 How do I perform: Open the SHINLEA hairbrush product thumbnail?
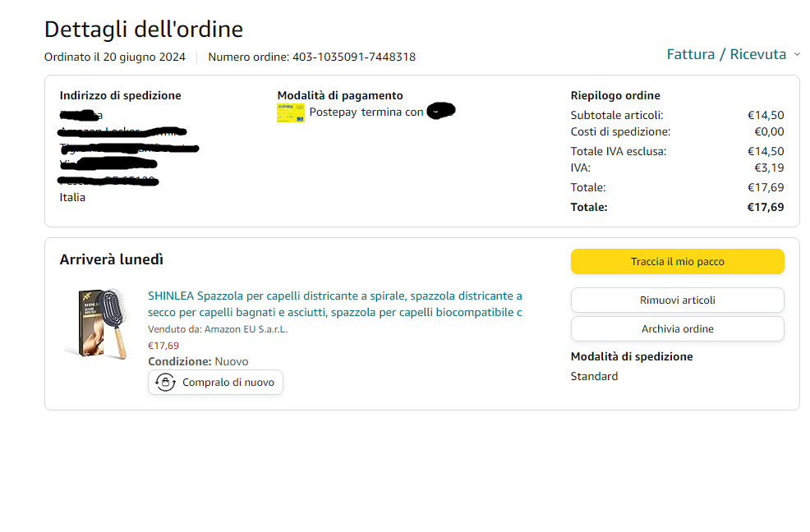tap(97, 323)
